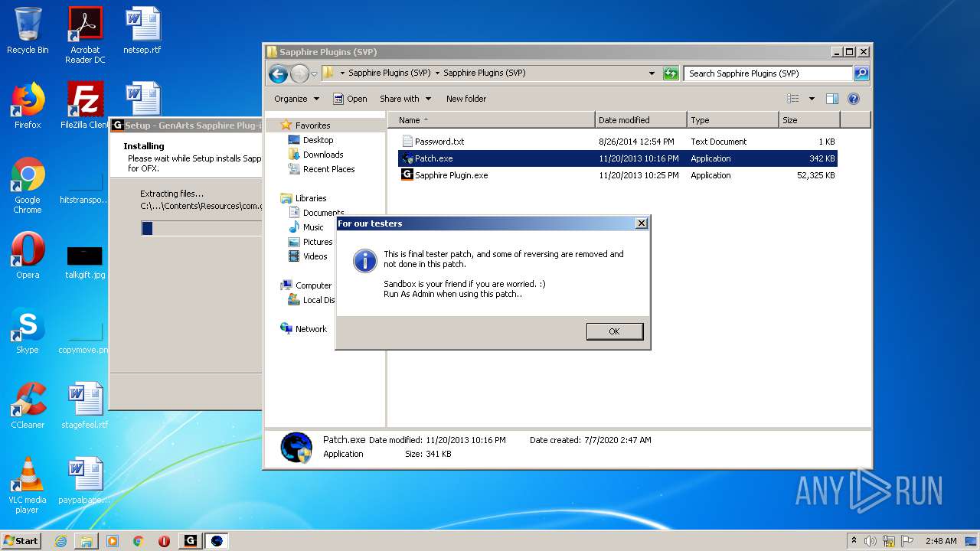Sort by Type column
Viewport: 980px width, 551px height.
(x=733, y=120)
